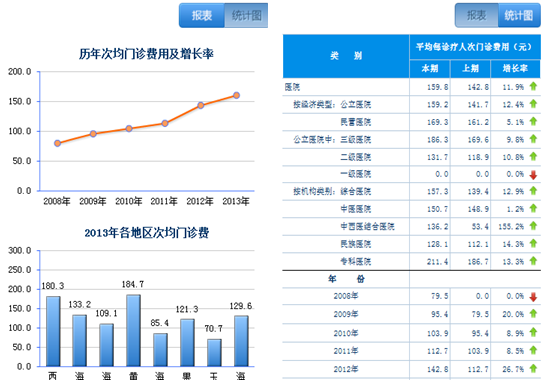Click the up arrow in the 民族医院 row
The width and height of the screenshot is (544, 387).
click(x=533, y=243)
